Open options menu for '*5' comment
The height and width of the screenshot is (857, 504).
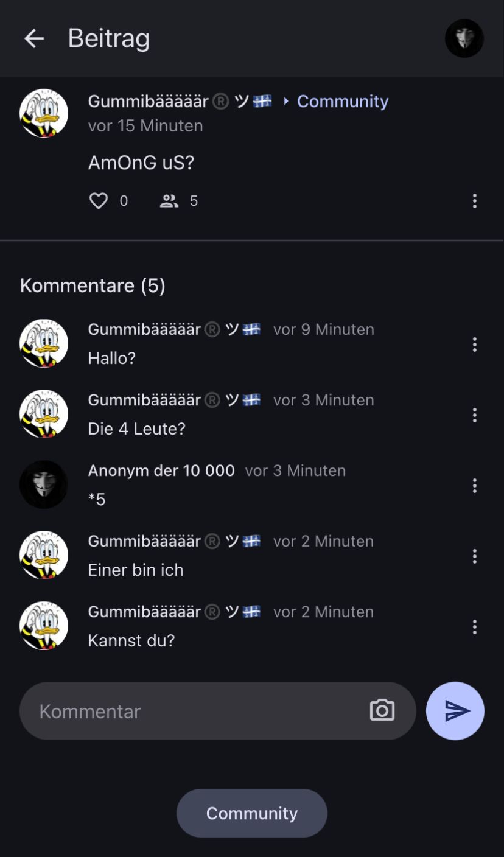tap(475, 486)
